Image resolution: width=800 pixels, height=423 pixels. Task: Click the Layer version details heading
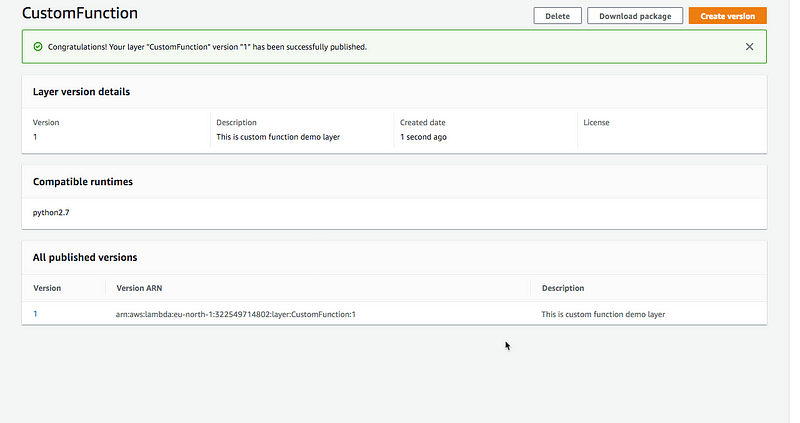81,92
